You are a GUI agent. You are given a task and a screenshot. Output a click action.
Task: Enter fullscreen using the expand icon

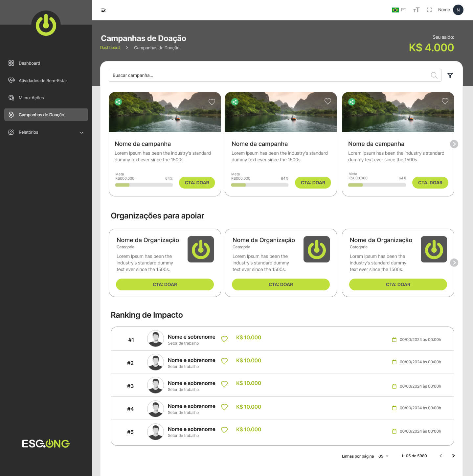click(x=429, y=10)
